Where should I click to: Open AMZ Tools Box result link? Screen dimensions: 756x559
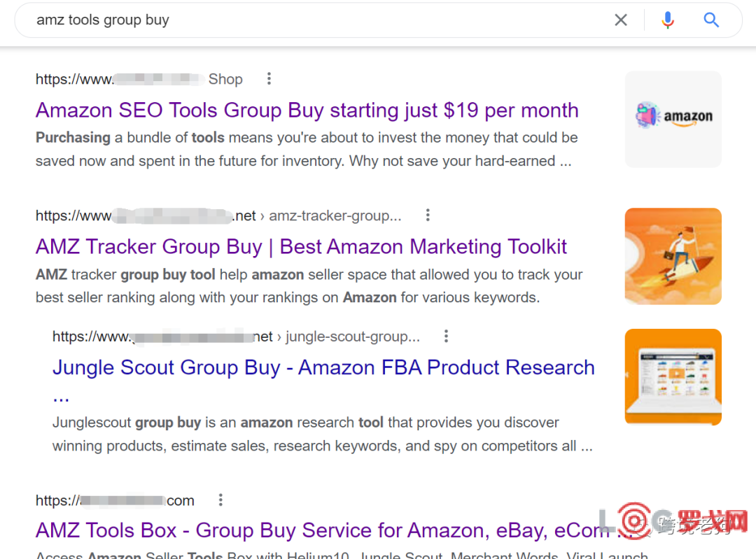(322, 530)
